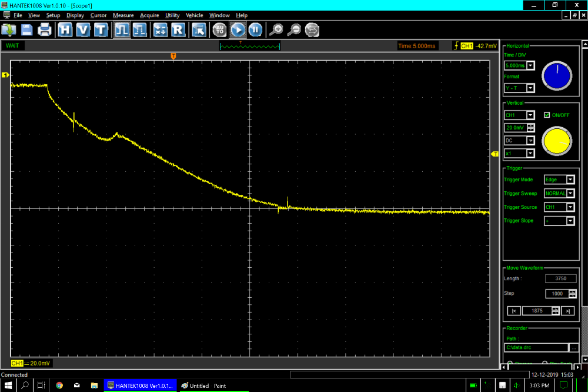The width and height of the screenshot is (588, 392).
Task: Open the Vertical (V) settings icon
Action: point(83,29)
